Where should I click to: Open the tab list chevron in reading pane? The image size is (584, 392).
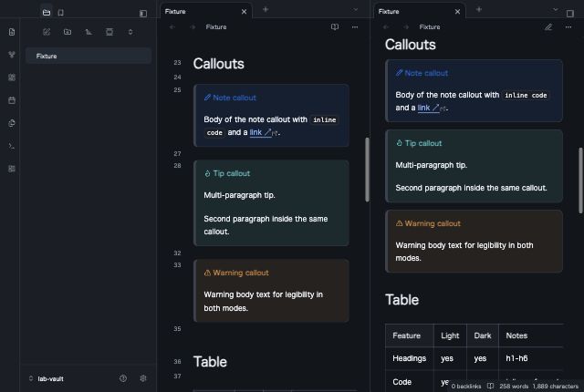(x=556, y=9)
